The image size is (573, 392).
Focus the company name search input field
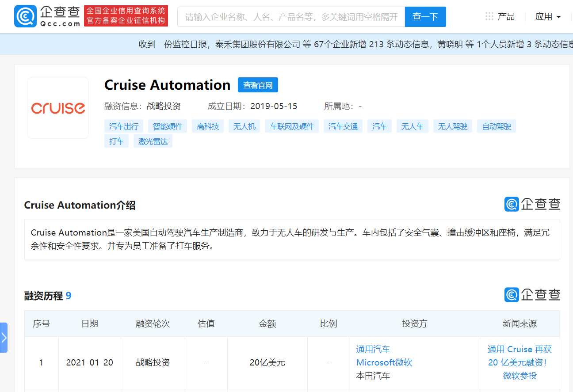pyautogui.click(x=291, y=17)
